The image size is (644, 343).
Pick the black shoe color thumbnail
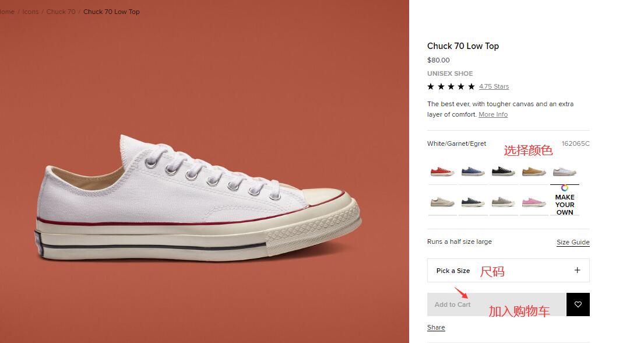pyautogui.click(x=503, y=171)
